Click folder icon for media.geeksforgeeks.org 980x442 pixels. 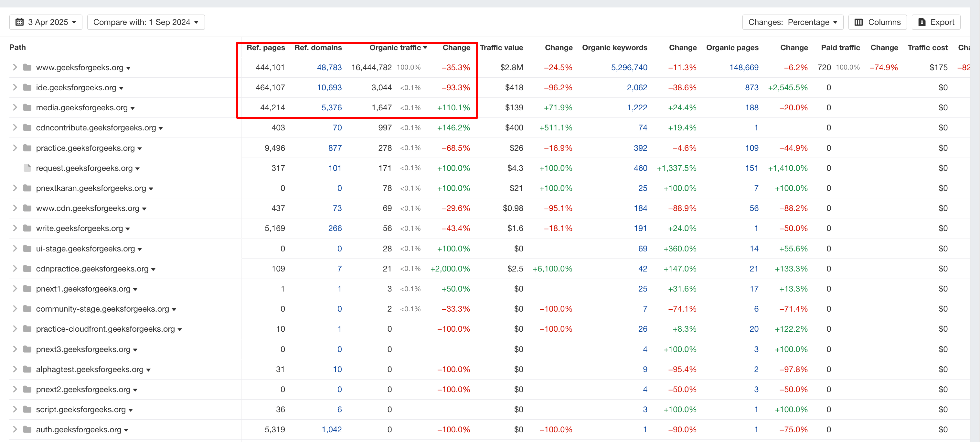[x=27, y=107]
